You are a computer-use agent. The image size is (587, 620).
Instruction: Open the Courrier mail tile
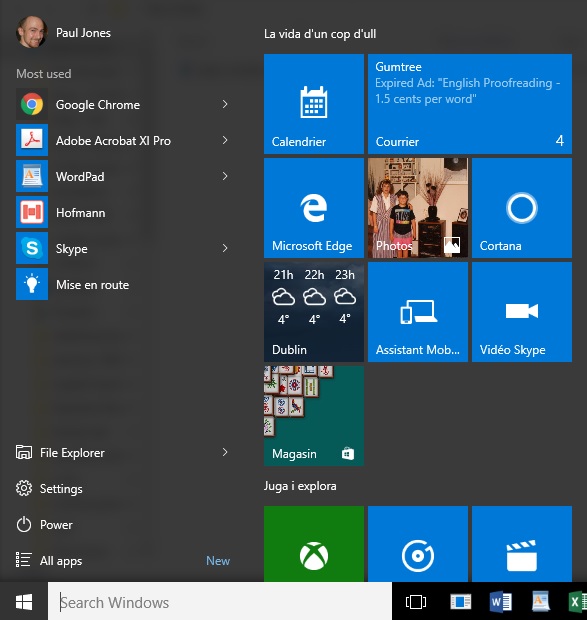pyautogui.click(x=470, y=104)
